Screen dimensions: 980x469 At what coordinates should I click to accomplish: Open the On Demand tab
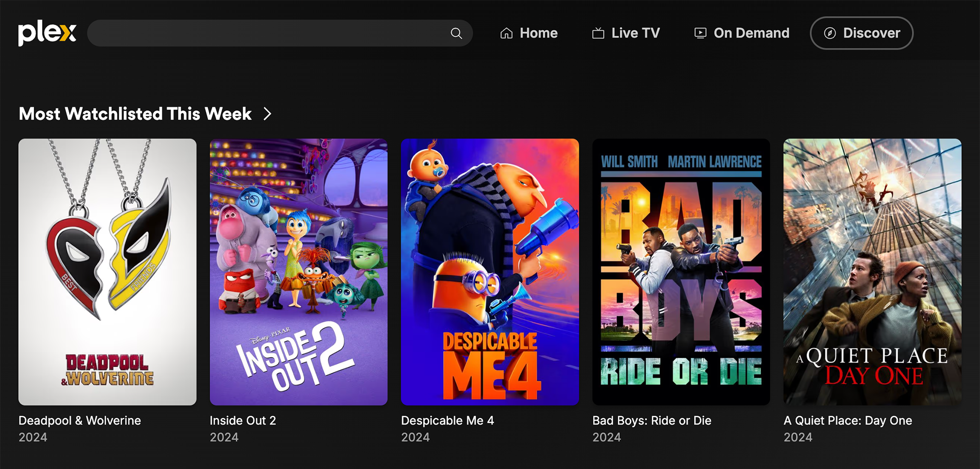point(742,33)
